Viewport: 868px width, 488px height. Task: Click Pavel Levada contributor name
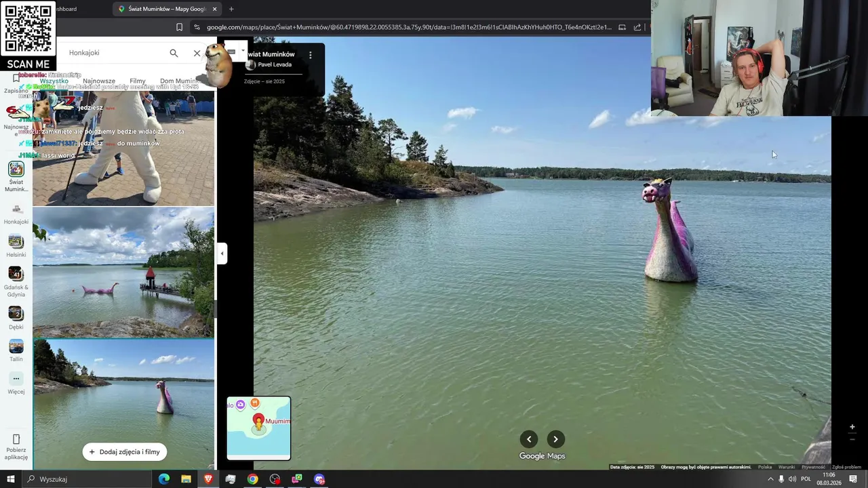[x=275, y=65]
